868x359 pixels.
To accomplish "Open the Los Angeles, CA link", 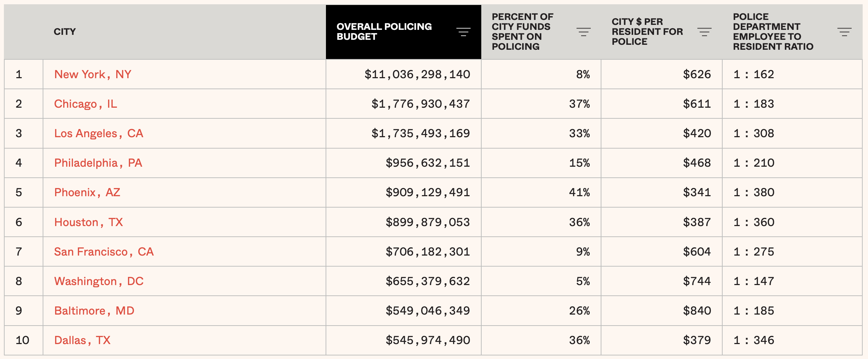I will 98,133.
